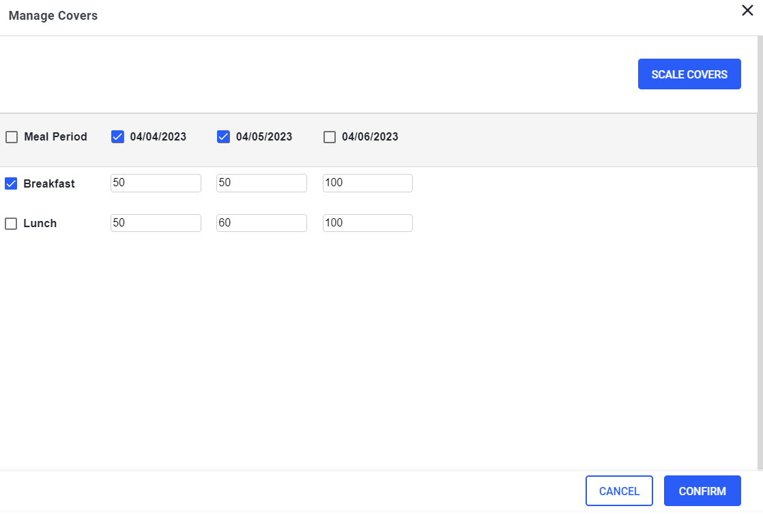The height and width of the screenshot is (532, 763).
Task: Edit Lunch covers for 04/06/2023
Action: tap(367, 223)
